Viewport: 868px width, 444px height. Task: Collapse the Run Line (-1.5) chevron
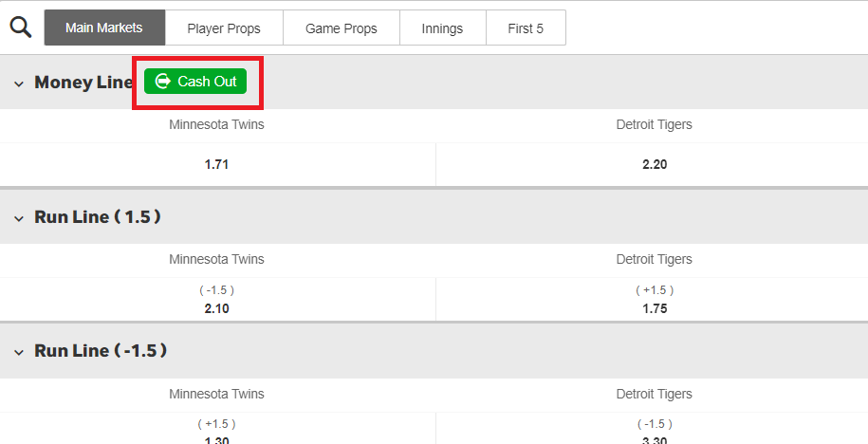pos(19,353)
